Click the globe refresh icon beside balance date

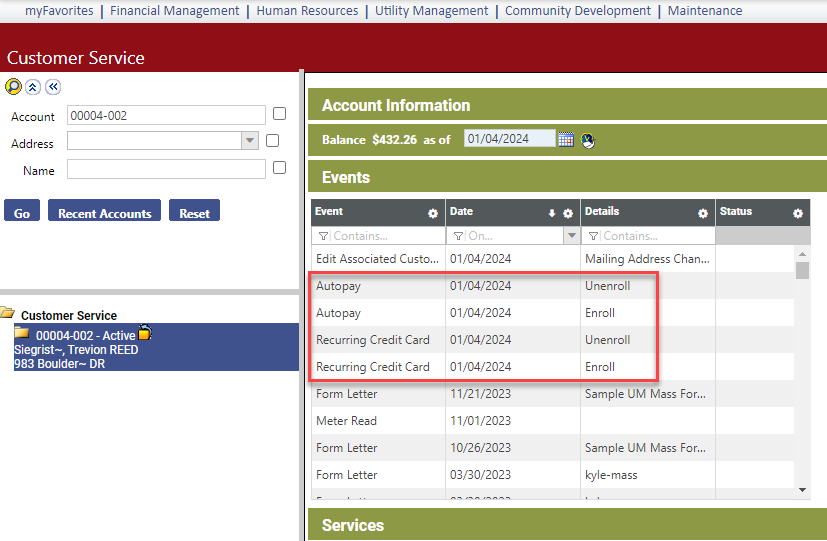pos(588,140)
